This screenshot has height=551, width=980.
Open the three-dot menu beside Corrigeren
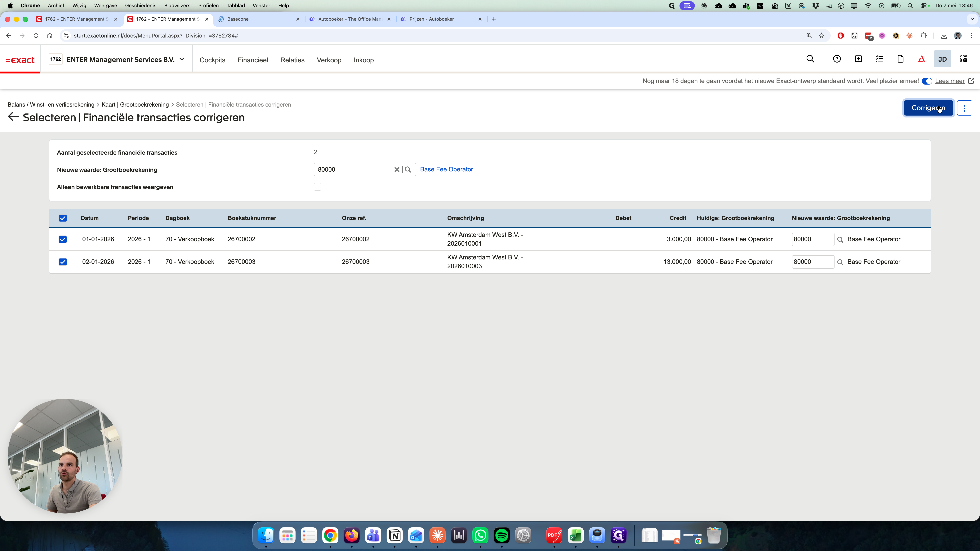point(964,108)
